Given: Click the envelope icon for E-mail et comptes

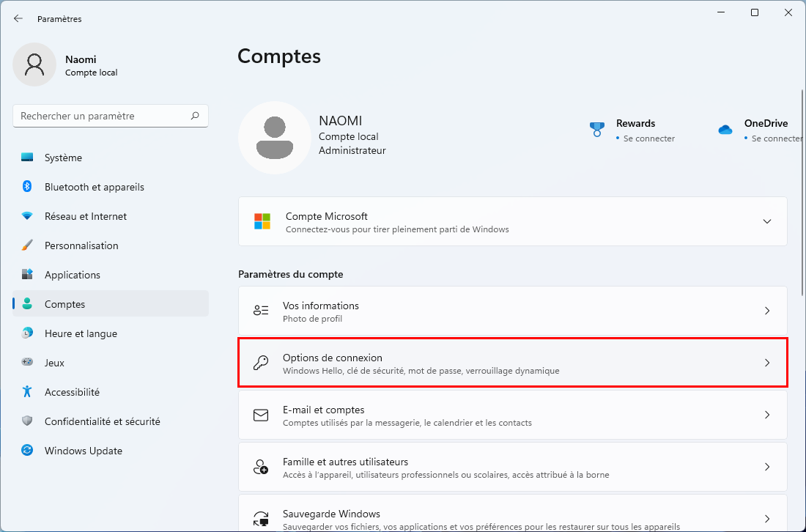Looking at the screenshot, I should (x=261, y=415).
